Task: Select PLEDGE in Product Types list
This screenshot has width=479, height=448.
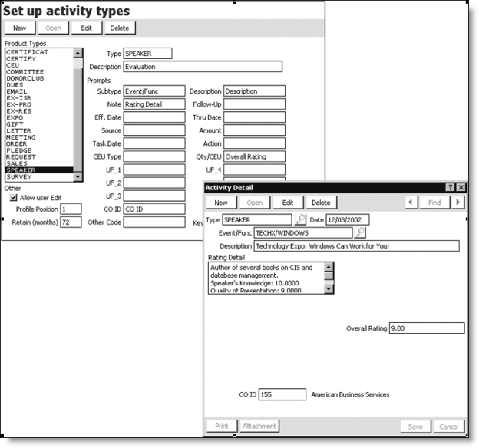Action: point(39,150)
